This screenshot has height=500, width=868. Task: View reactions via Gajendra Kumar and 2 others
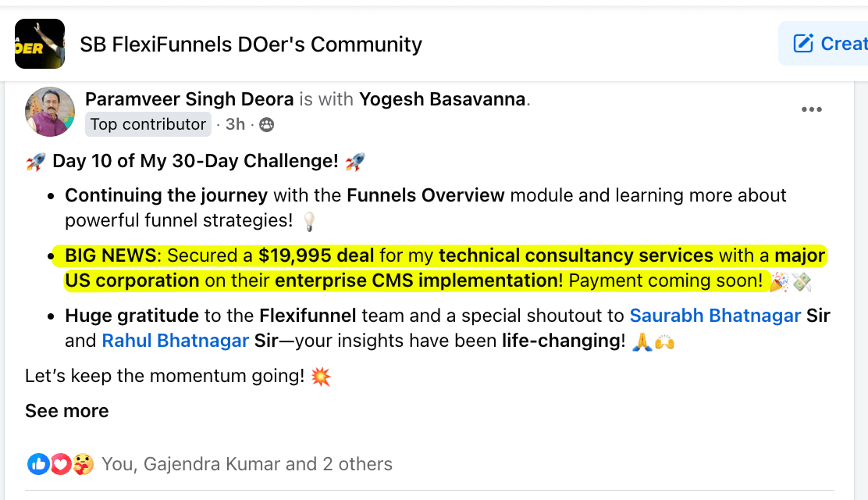click(247, 464)
